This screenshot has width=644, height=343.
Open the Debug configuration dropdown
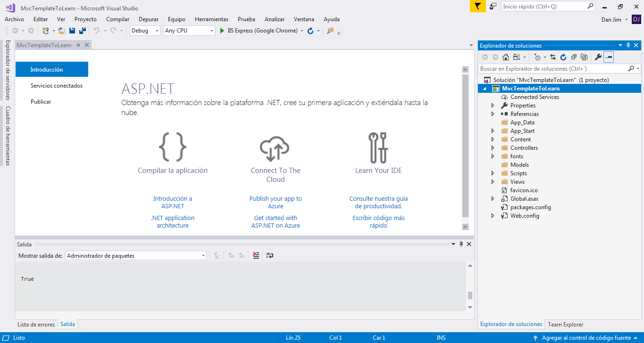[145, 31]
